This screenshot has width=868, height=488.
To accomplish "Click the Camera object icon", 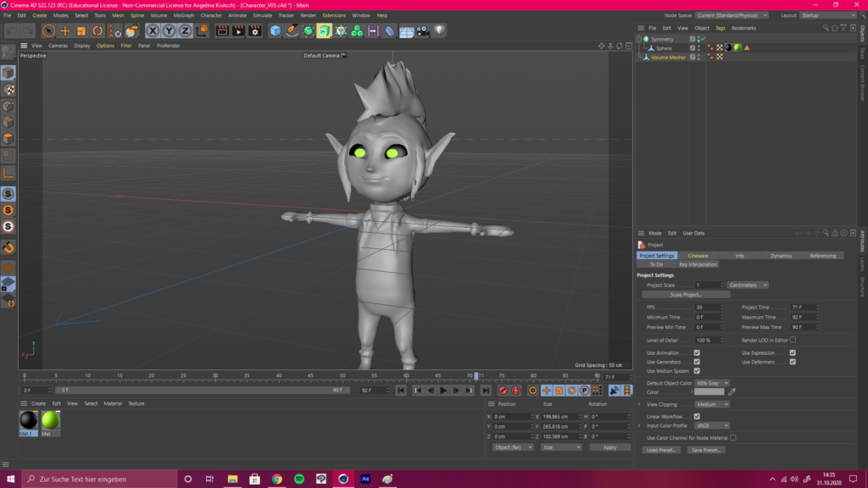I will [x=423, y=30].
